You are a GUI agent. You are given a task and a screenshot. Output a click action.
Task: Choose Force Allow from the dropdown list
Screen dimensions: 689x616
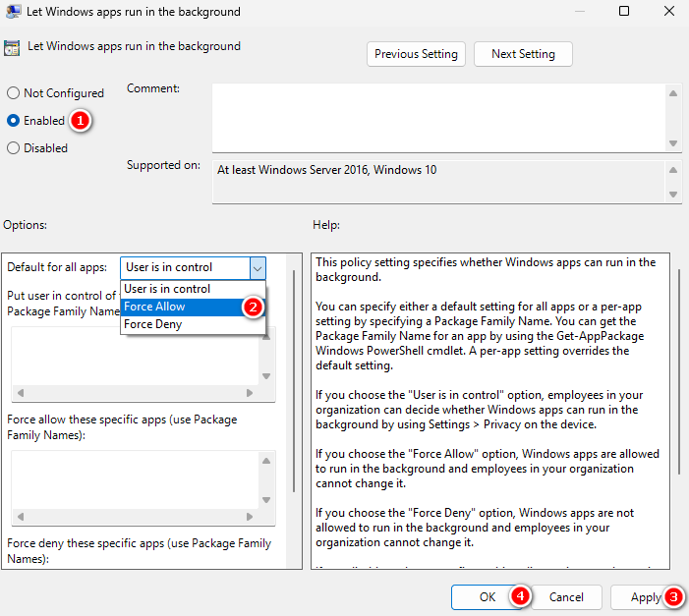point(155,307)
